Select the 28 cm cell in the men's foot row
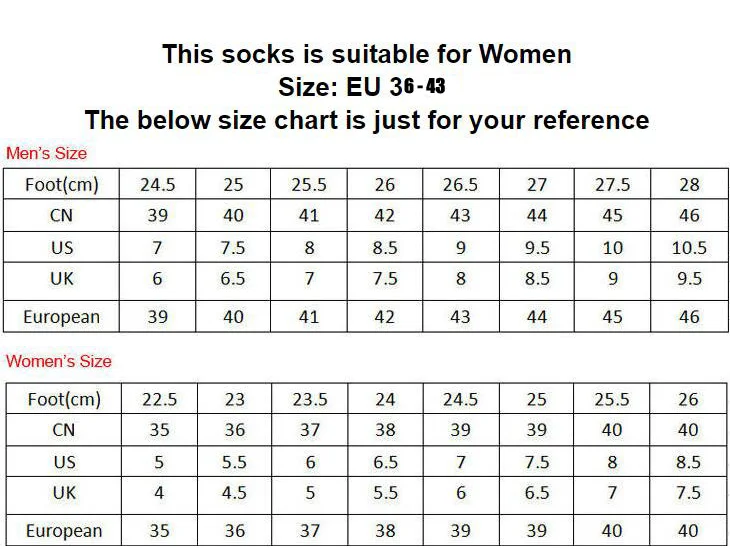Screen dimensions: 730x549 pos(689,185)
